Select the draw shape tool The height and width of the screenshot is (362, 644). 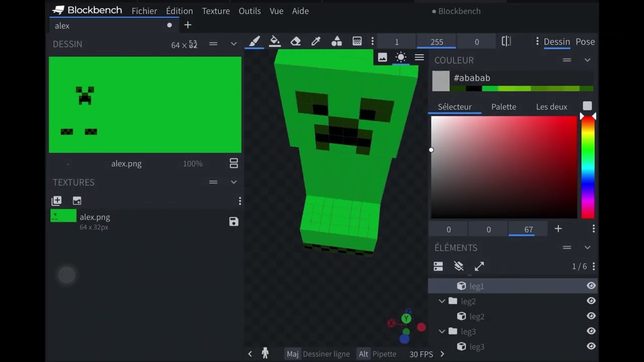pos(337,41)
